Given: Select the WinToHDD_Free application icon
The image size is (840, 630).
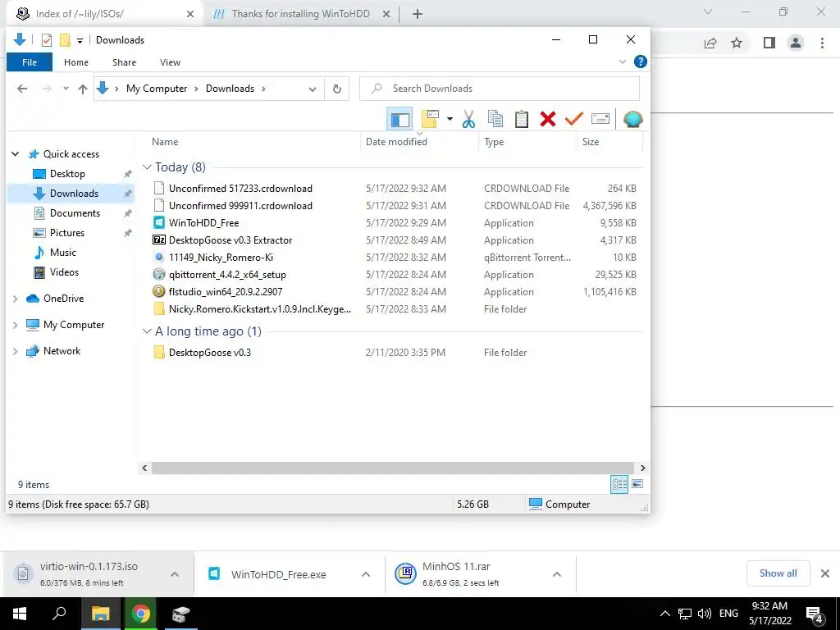Looking at the screenshot, I should coord(158,223).
